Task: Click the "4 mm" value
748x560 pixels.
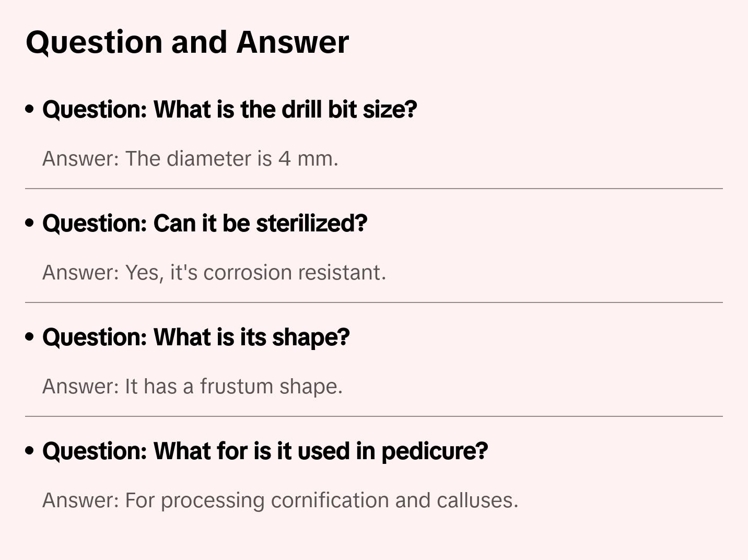Action: click(308, 159)
